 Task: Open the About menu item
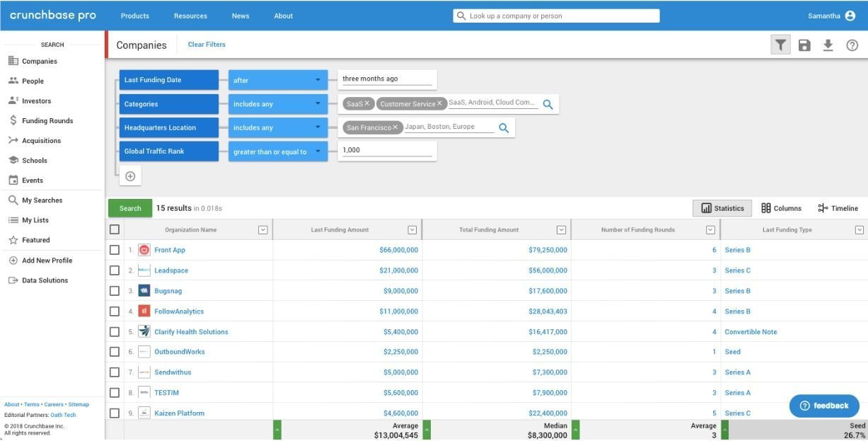[284, 16]
